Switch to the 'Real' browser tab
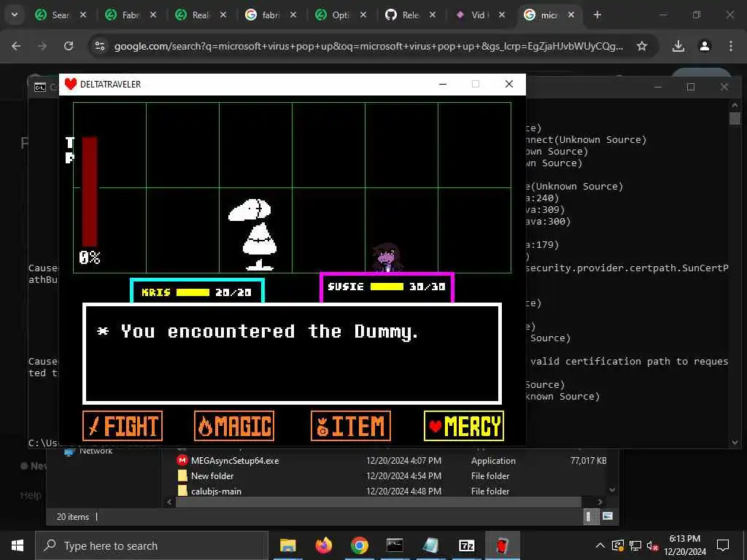The image size is (747, 560). point(201,15)
